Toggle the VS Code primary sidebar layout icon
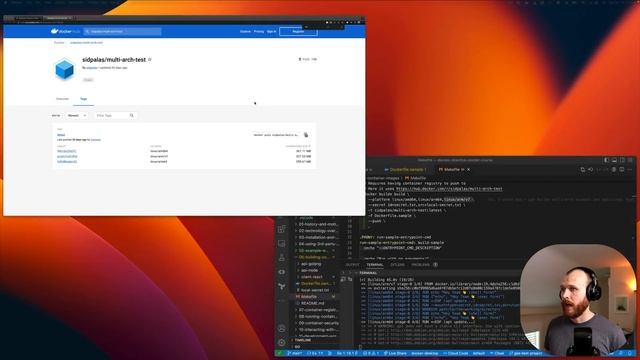This screenshot has width=640, height=360. [x=607, y=160]
